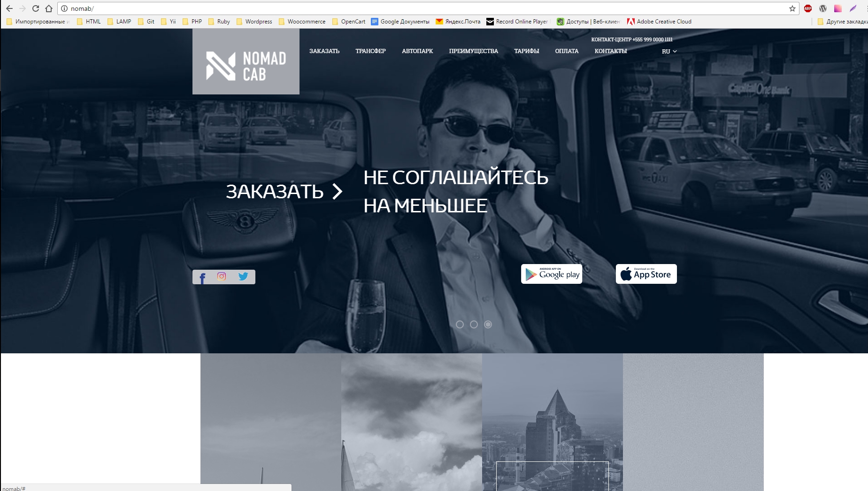Open Google Документы bookmark
This screenshot has height=491, width=868.
(400, 22)
